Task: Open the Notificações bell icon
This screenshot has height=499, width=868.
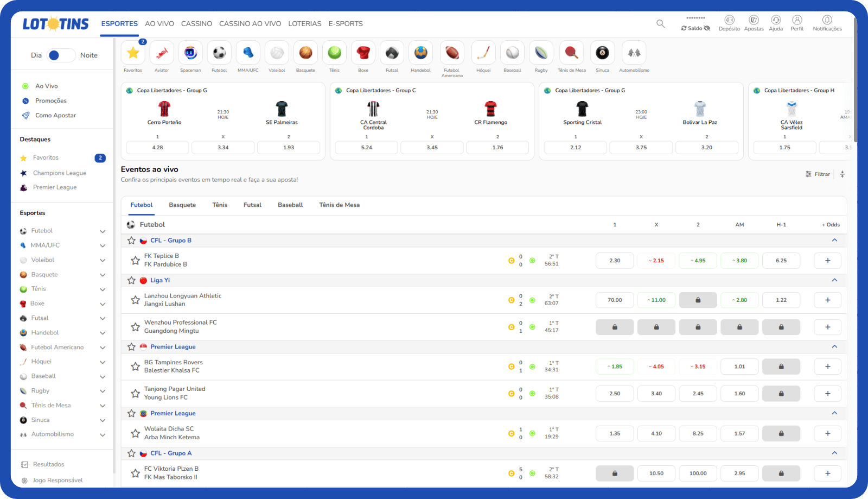Action: (827, 20)
